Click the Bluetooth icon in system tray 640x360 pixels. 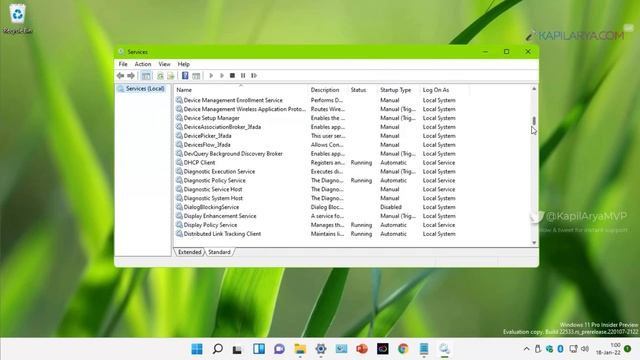(560, 349)
